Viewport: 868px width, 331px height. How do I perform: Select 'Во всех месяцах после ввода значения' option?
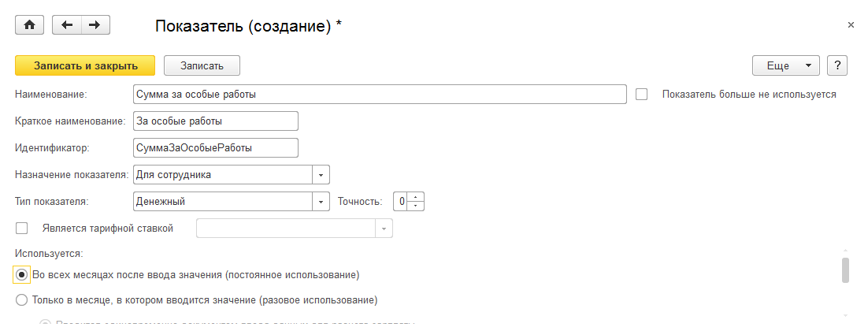click(x=22, y=275)
